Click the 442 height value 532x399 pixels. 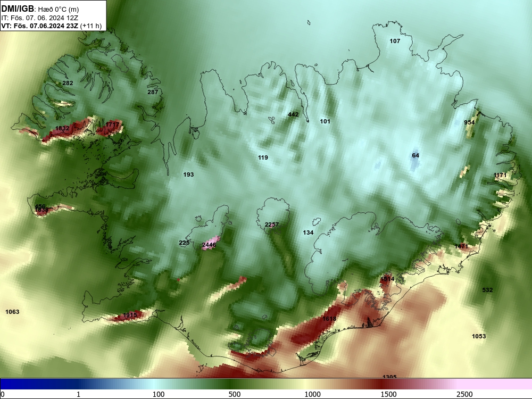293,114
